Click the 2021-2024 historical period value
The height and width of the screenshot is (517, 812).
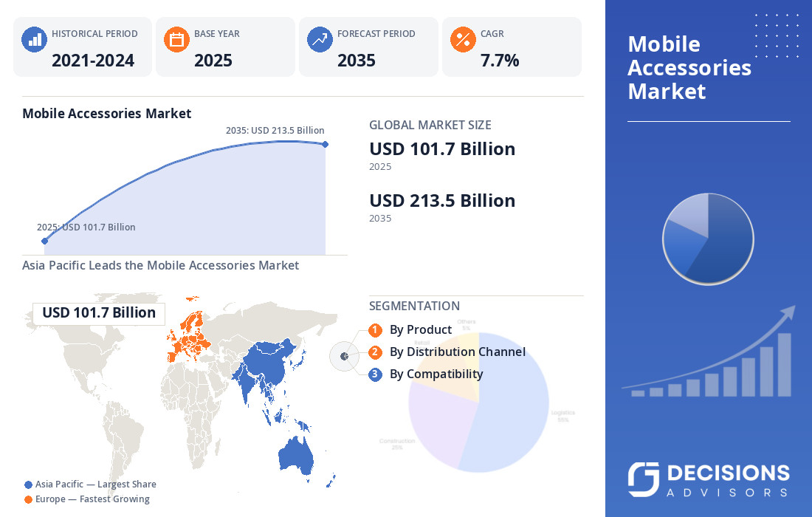[x=93, y=61]
